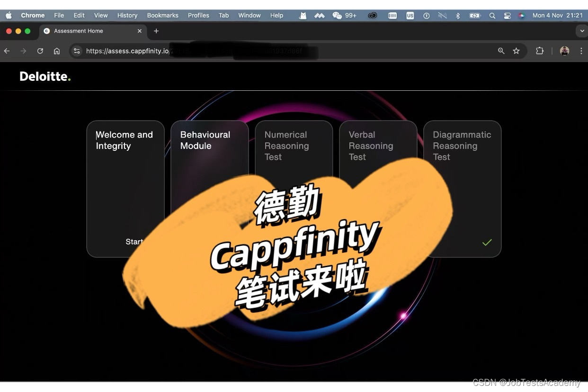Click the green completed checkmark
The image size is (588, 392).
tap(487, 242)
